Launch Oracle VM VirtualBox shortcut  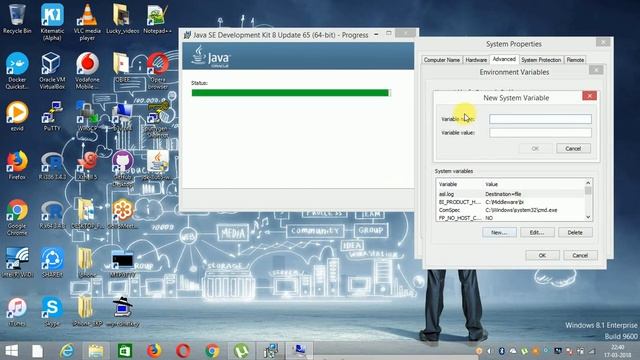click(52, 70)
